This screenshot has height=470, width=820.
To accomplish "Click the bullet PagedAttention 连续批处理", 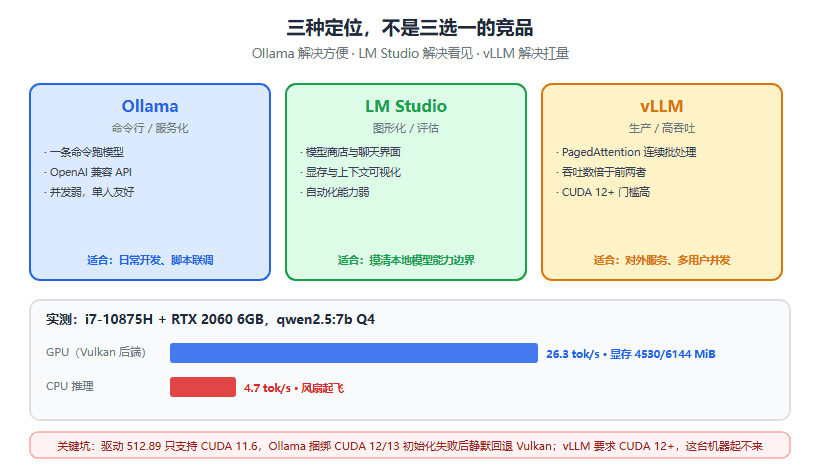I will pyautogui.click(x=626, y=152).
